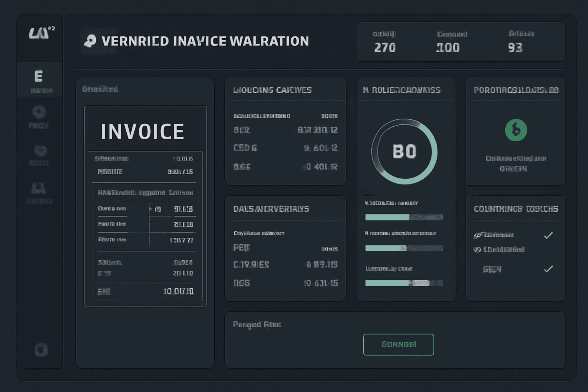
Task: Click the "POROTIRCS" card heading
Action: (x=516, y=90)
